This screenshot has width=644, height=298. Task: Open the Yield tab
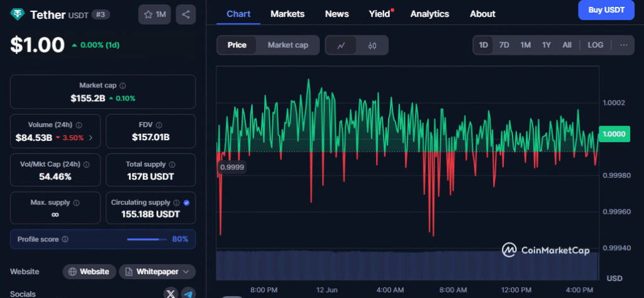(x=379, y=14)
